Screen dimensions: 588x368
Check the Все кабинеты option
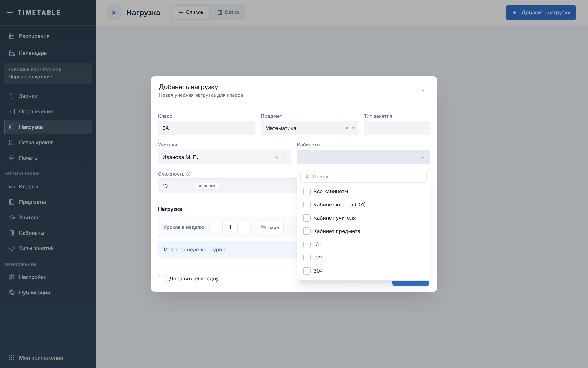307,191
